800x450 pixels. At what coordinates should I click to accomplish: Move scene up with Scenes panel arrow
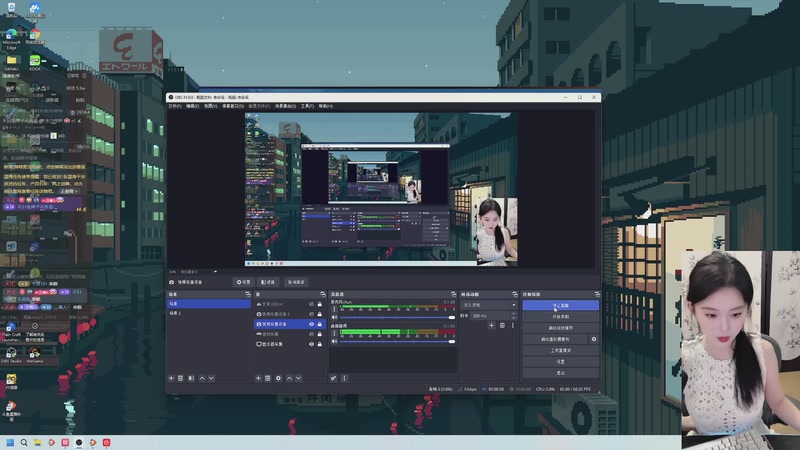(202, 378)
